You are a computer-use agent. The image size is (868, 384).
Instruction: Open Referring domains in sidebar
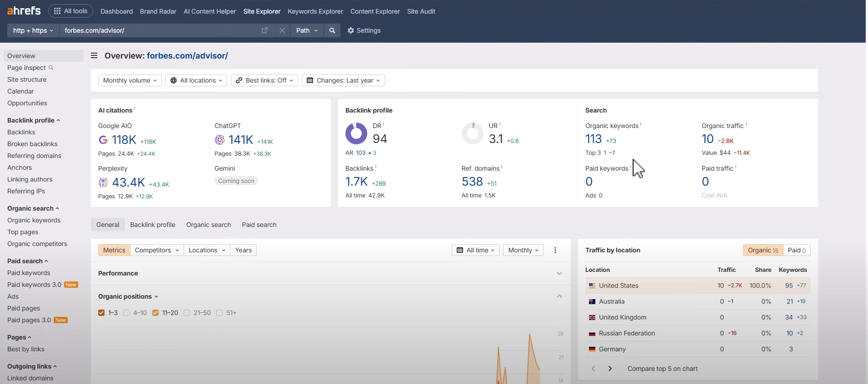pos(34,156)
